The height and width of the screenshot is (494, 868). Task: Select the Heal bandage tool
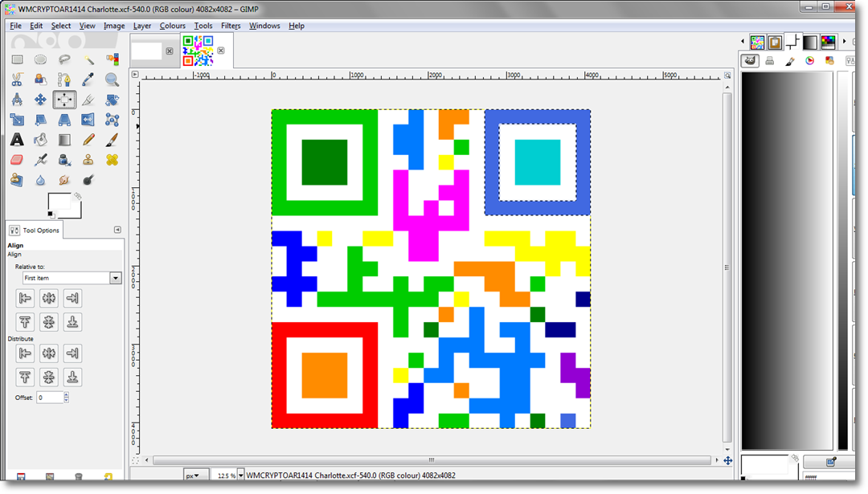point(113,160)
